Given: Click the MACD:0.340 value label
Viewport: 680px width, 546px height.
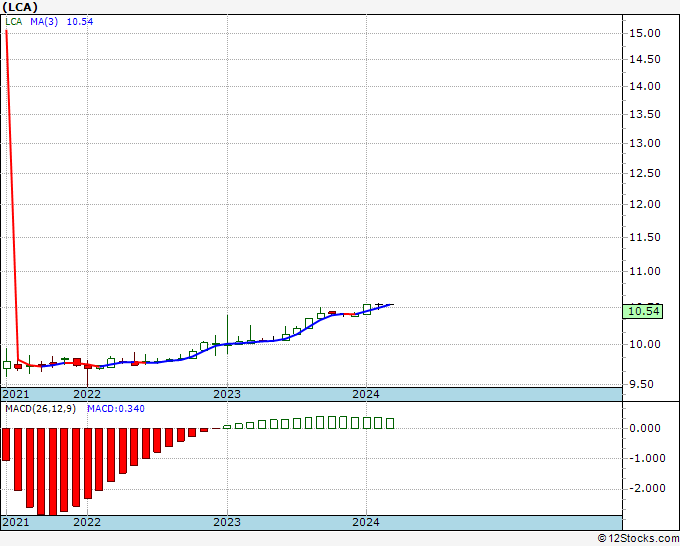Looking at the screenshot, I should tap(116, 409).
